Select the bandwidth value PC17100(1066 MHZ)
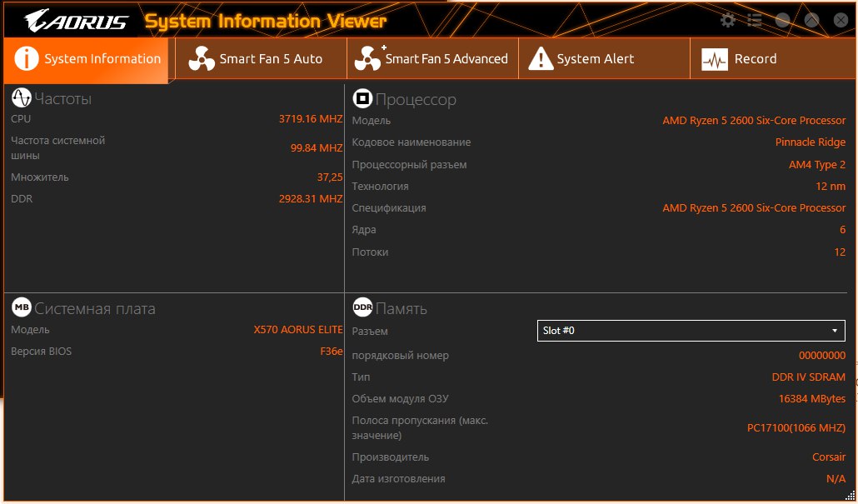The image size is (858, 504). click(796, 428)
